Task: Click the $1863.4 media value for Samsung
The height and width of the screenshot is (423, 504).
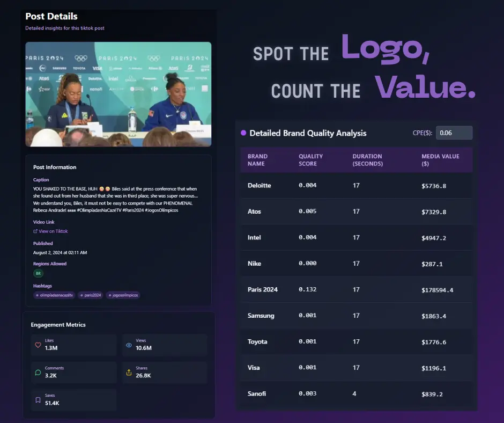Action: [434, 316]
